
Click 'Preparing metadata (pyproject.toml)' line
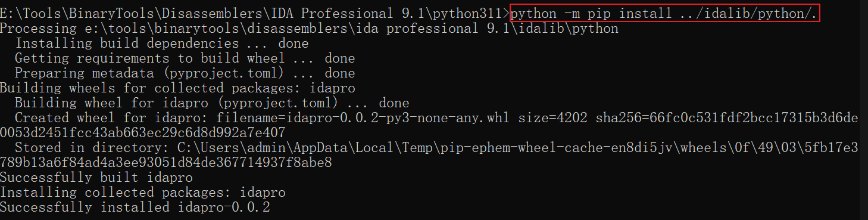point(185,73)
